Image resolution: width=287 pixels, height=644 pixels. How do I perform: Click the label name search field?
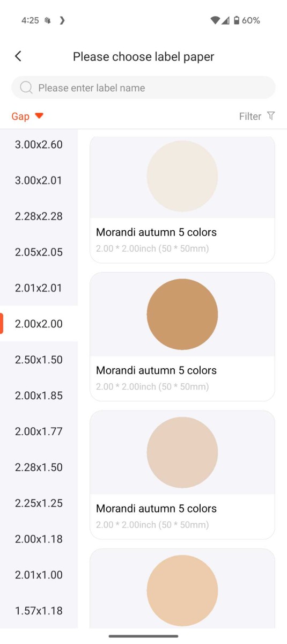point(143,87)
